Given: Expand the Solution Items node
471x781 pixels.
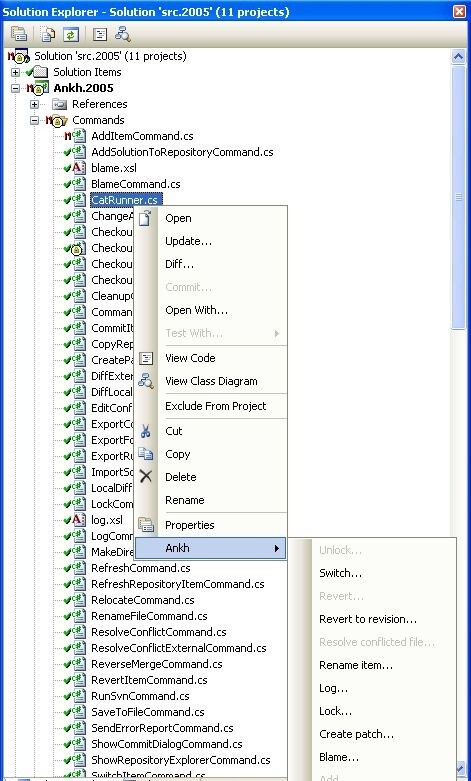Looking at the screenshot, I should pos(15,72).
